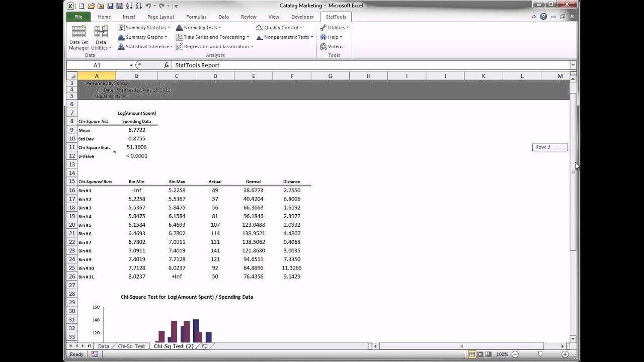The width and height of the screenshot is (644, 362).
Task: Expand Regression and Classification dropdown
Action: pos(214,47)
